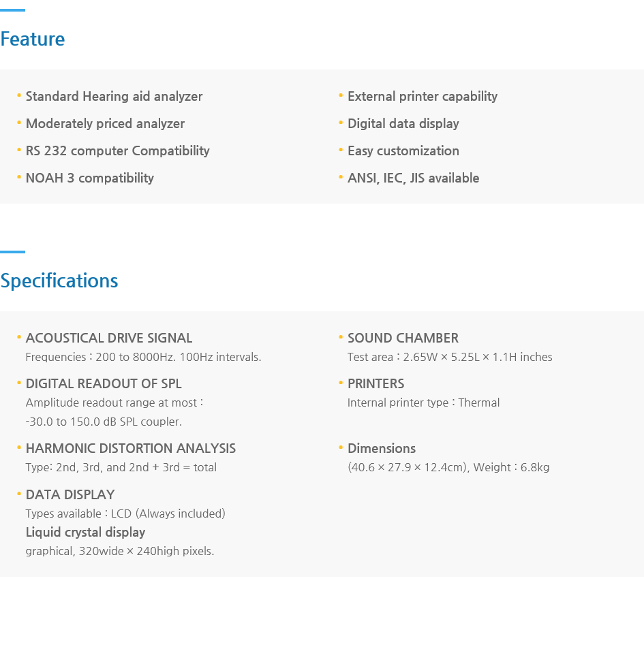This screenshot has width=644, height=647.
Task: Click the Feature section heading
Action: click(x=33, y=40)
